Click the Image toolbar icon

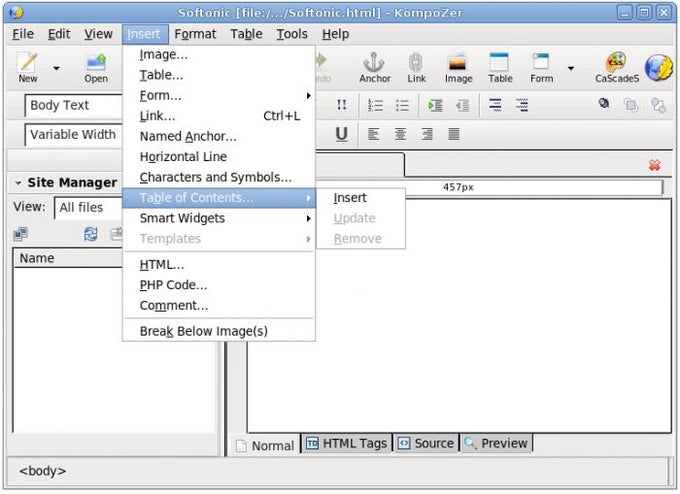pos(458,67)
